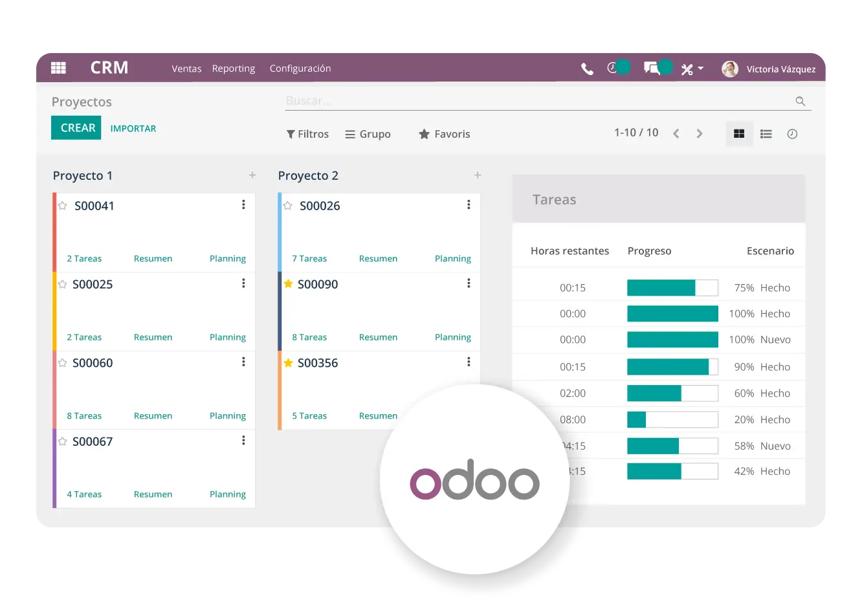Open the apps grid menu icon

click(58, 68)
